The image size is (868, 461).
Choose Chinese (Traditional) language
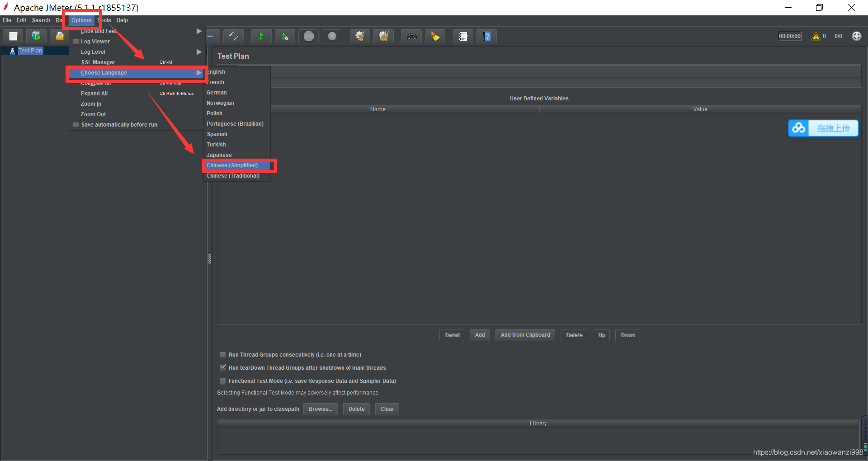coord(237,176)
